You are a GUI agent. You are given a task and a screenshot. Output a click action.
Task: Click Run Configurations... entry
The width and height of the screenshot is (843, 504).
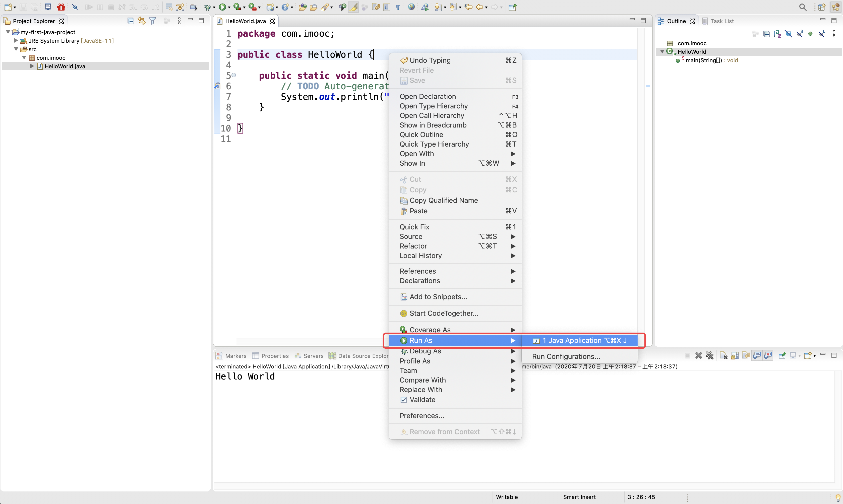pos(580,357)
